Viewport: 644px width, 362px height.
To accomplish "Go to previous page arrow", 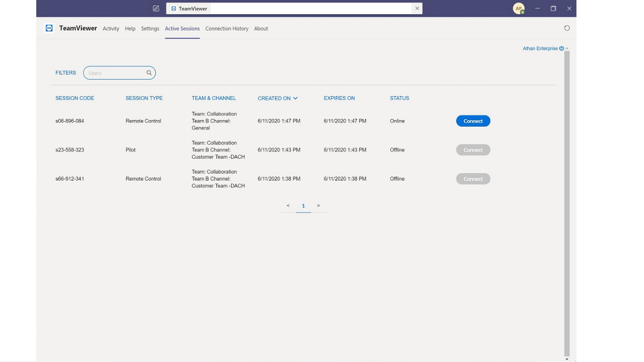I will tap(288, 206).
